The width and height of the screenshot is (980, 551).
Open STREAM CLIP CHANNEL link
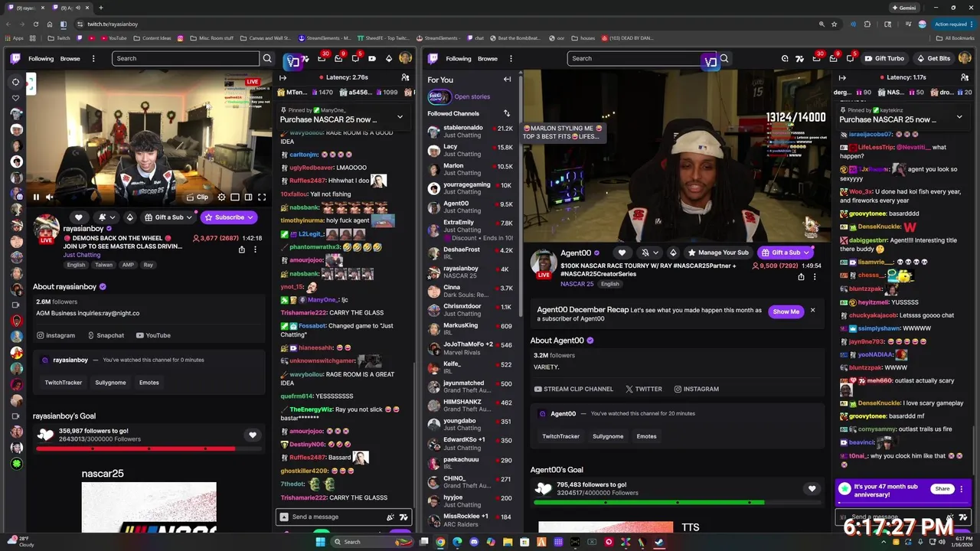[x=573, y=389]
